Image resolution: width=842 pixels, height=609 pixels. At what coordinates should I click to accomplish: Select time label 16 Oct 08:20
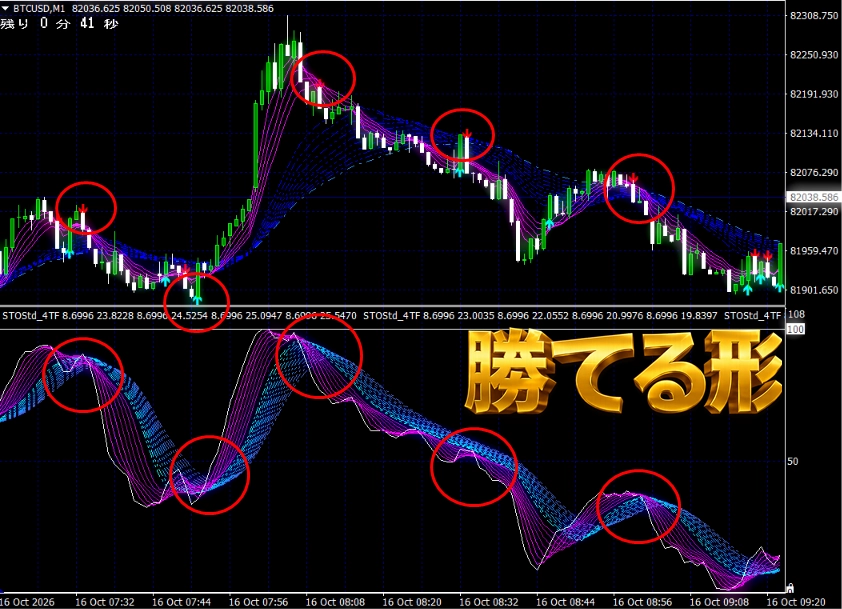pos(412,602)
